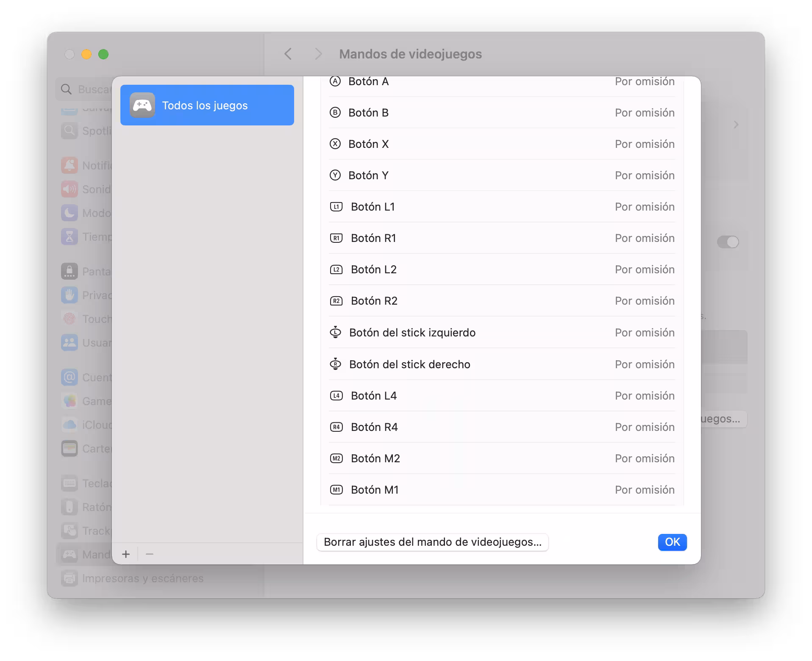Open Por omisión menu for Botón R4
The width and height of the screenshot is (812, 661).
(x=645, y=427)
